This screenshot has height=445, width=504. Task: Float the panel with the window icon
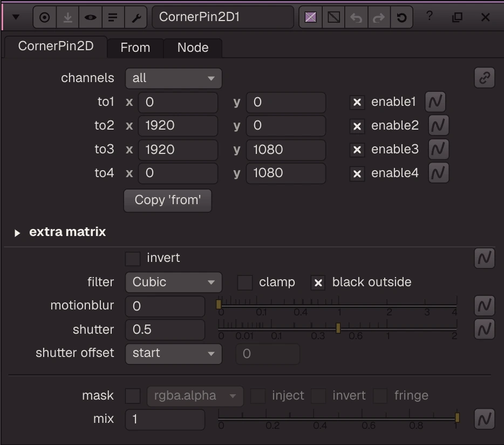(457, 17)
